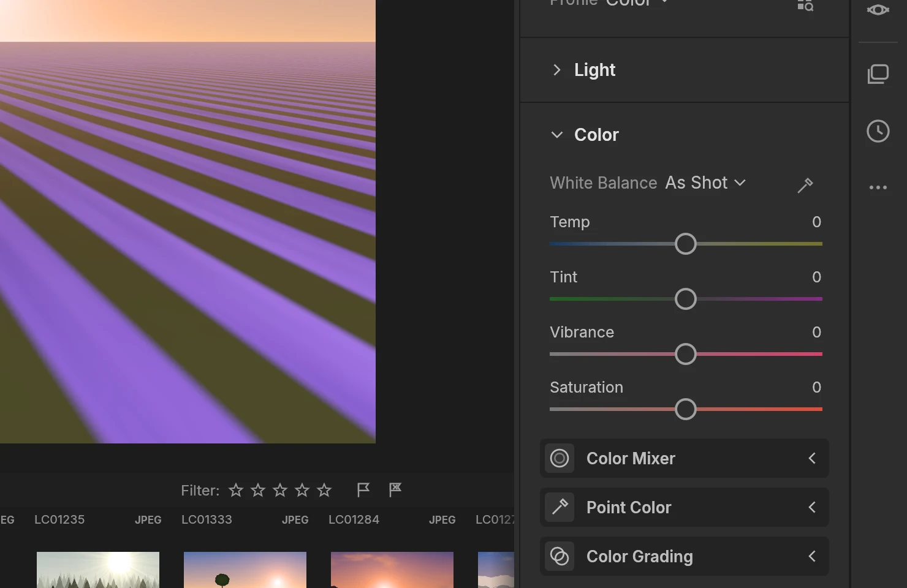This screenshot has height=588, width=907.
Task: Set filter to three stars
Action: 280,490
